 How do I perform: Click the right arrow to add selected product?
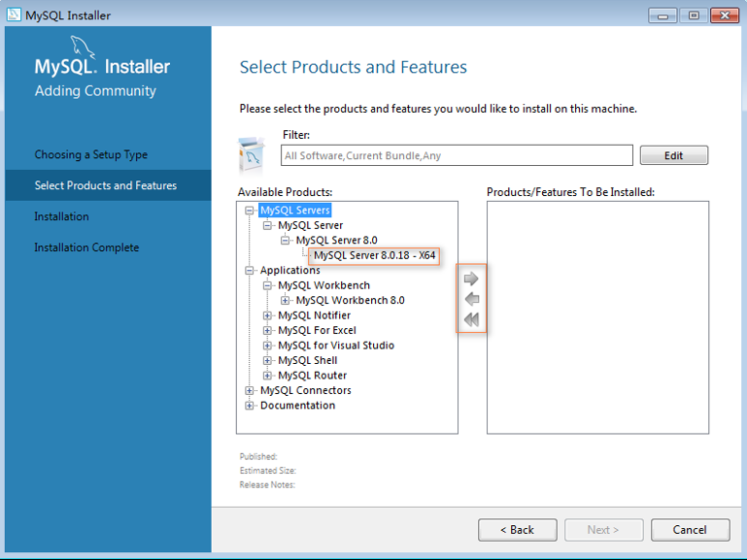click(471, 279)
